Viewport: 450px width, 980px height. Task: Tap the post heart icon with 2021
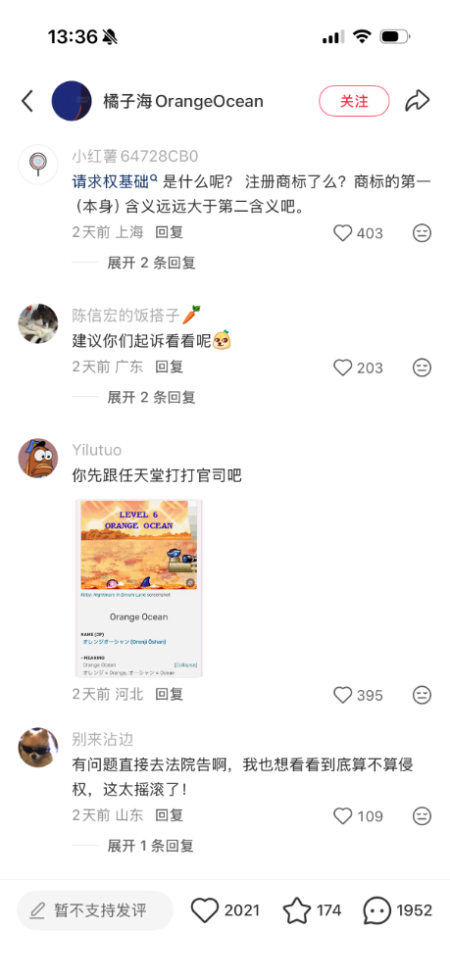[204, 910]
